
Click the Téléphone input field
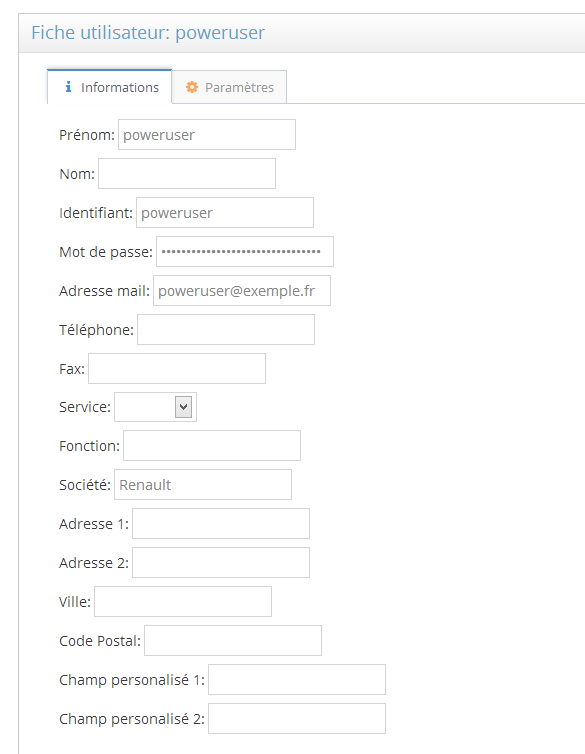[x=226, y=329]
